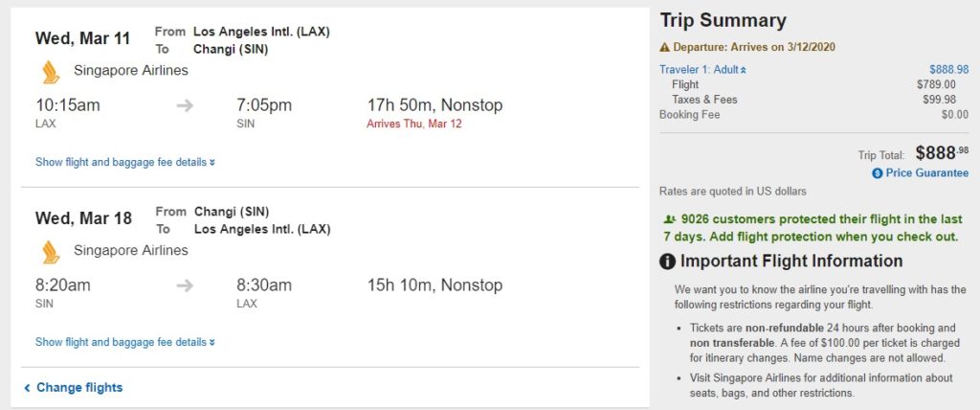Click the warning triangle beside the Departure notice

pos(664,47)
